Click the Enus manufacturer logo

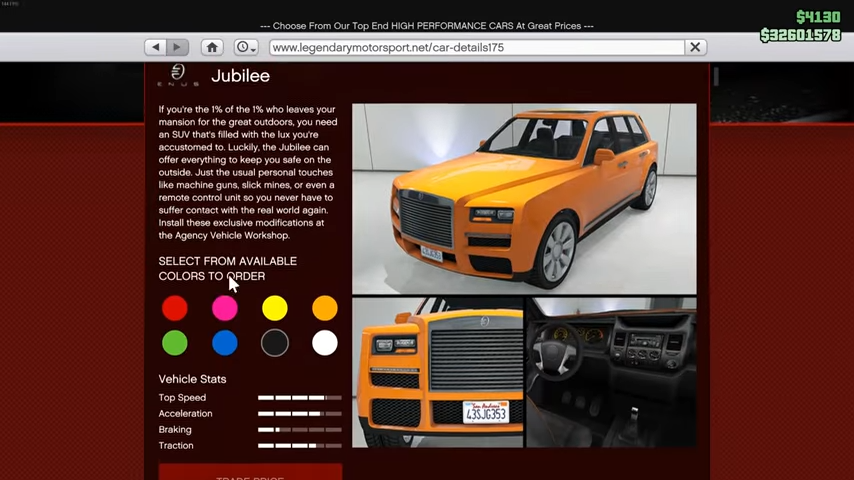(178, 75)
